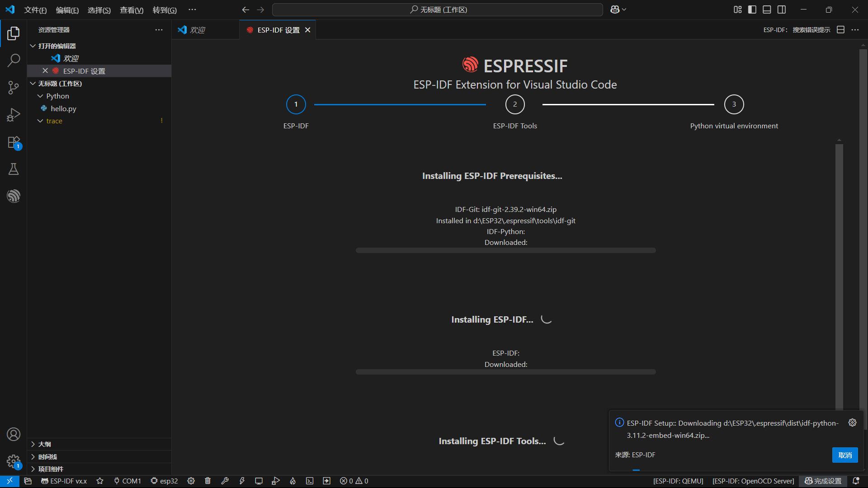Viewport: 868px width, 488px height.
Task: Click the split editor layout icon in tab bar
Action: [x=841, y=30]
